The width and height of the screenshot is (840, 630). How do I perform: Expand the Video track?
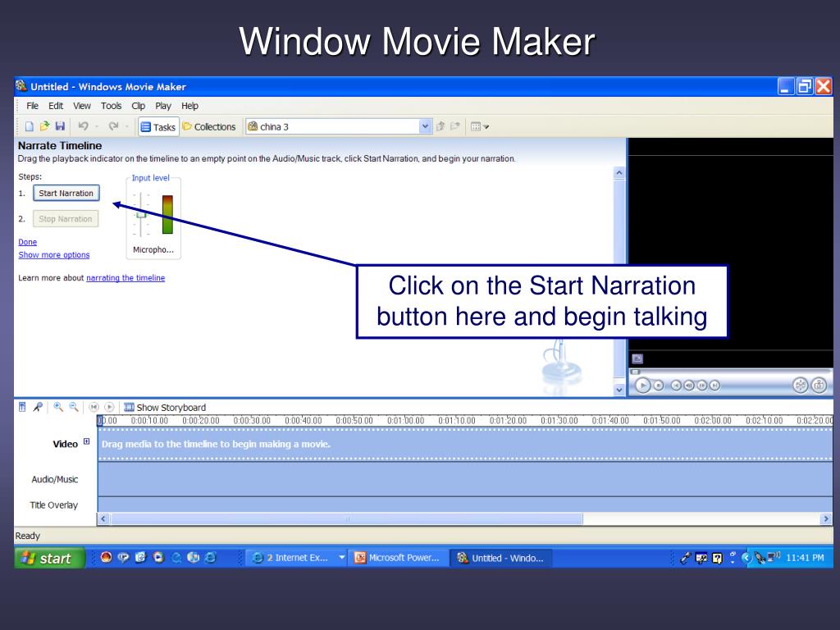coord(87,441)
